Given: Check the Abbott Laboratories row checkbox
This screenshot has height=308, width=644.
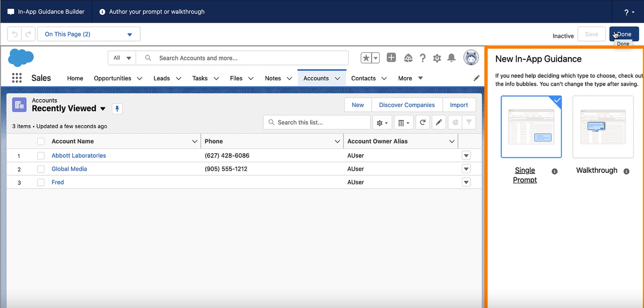Looking at the screenshot, I should tap(41, 156).
